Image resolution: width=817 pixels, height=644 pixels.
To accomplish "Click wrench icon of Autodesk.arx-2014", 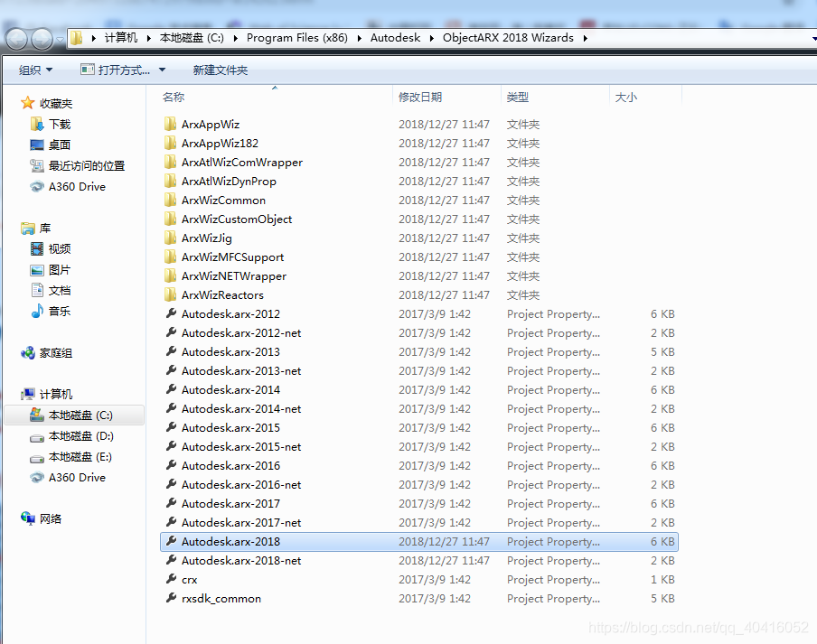I will 171,389.
